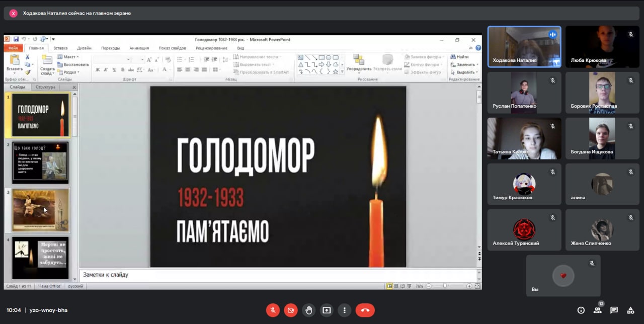Raise your hand in the meeting

tap(309, 310)
